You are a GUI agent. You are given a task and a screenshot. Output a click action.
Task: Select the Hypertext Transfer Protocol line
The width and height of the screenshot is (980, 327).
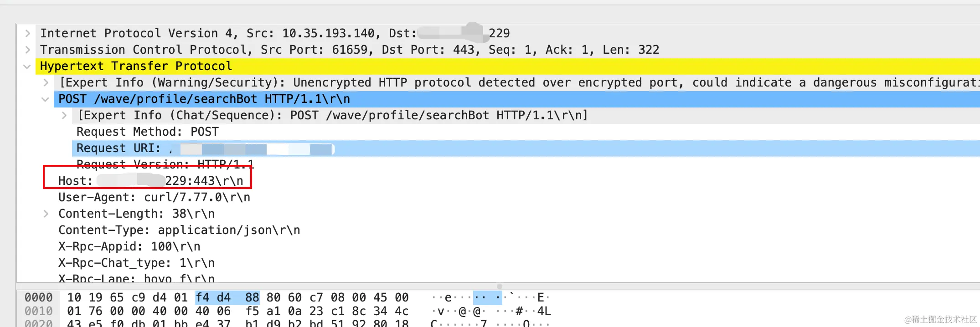(136, 66)
